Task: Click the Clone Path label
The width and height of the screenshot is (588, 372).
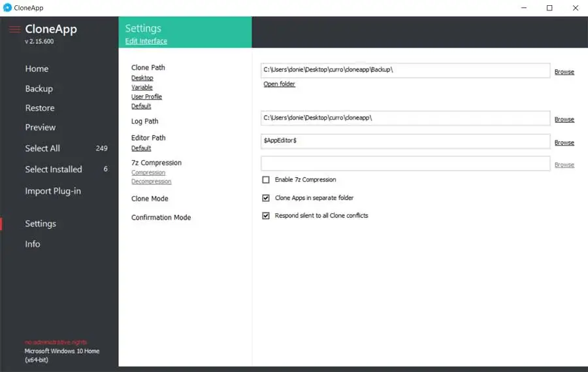Action: coord(148,67)
